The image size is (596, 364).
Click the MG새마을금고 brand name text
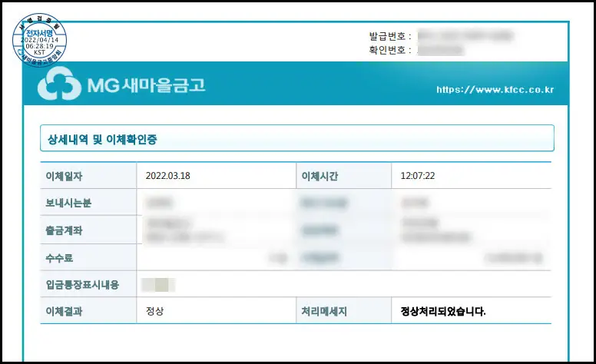tap(147, 85)
